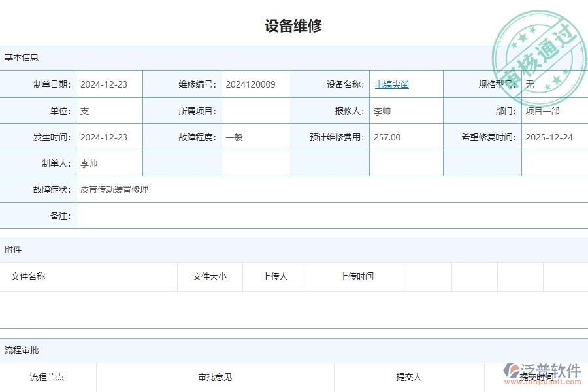Open the 电镐尖凿 equipment name link
Image resolution: width=588 pixels, height=392 pixels.
391,84
